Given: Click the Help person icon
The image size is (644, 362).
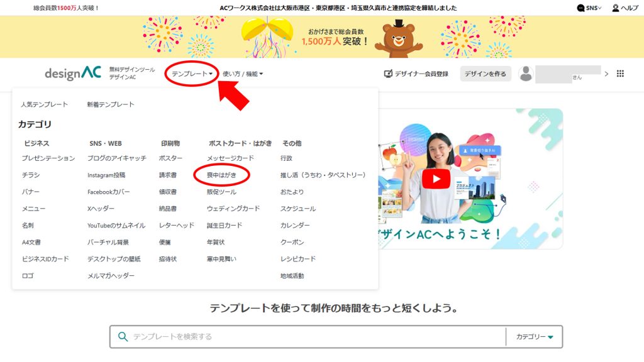Looking at the screenshot, I should [616, 8].
